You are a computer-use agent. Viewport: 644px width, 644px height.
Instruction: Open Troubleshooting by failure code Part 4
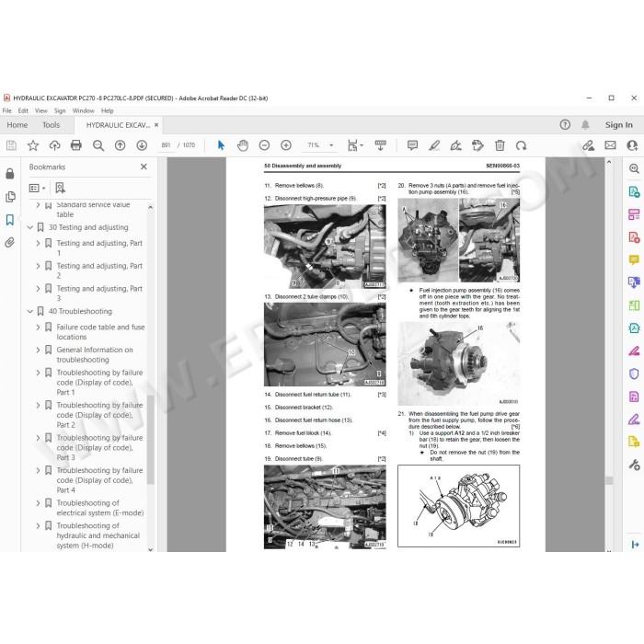(99, 480)
